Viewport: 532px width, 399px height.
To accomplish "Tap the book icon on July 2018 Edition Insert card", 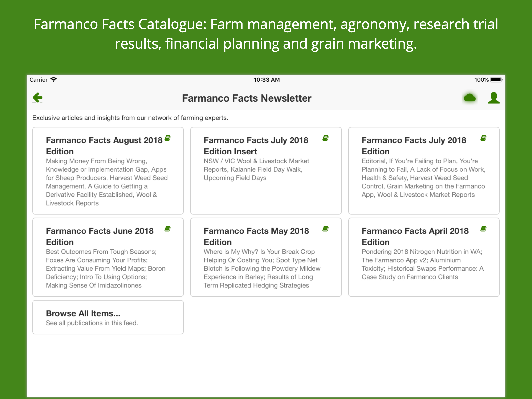I will coord(325,138).
